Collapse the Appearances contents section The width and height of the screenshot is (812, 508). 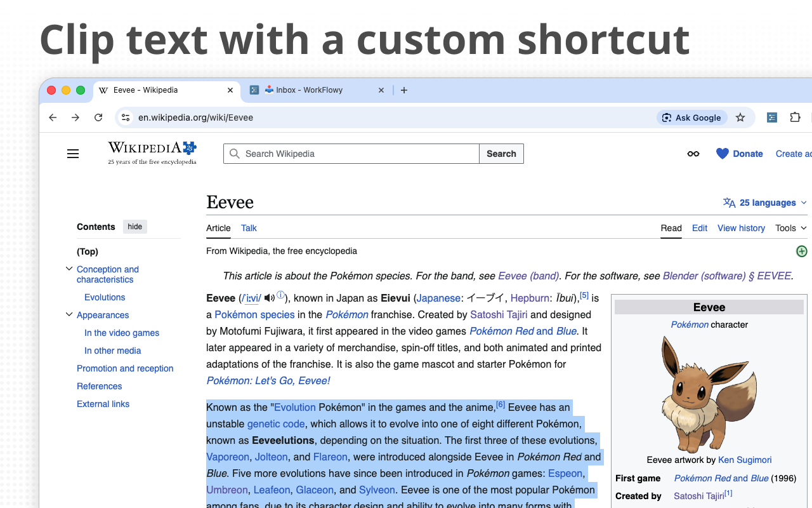tap(69, 314)
